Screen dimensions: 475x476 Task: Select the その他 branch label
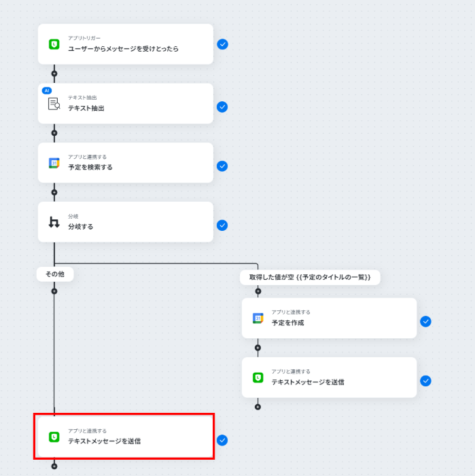(x=54, y=274)
